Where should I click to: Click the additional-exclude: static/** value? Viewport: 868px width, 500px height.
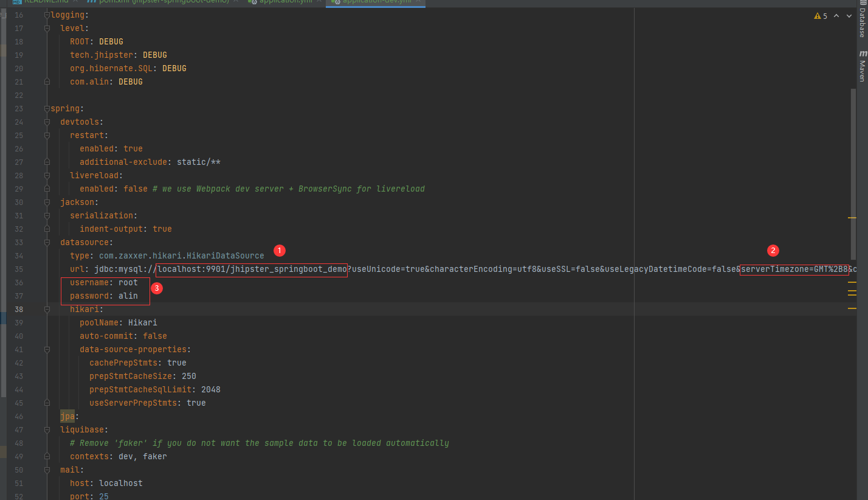(x=198, y=162)
